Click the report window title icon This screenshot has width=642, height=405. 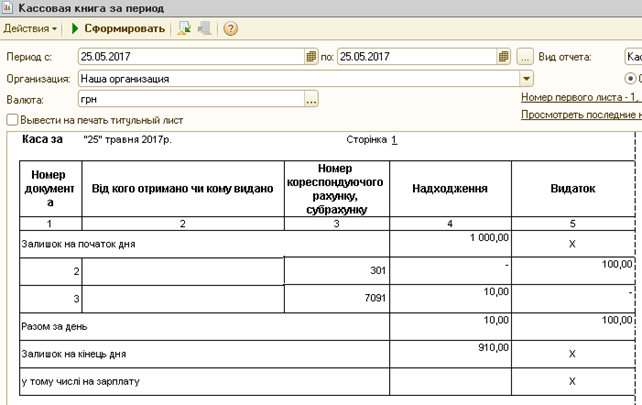7,8
